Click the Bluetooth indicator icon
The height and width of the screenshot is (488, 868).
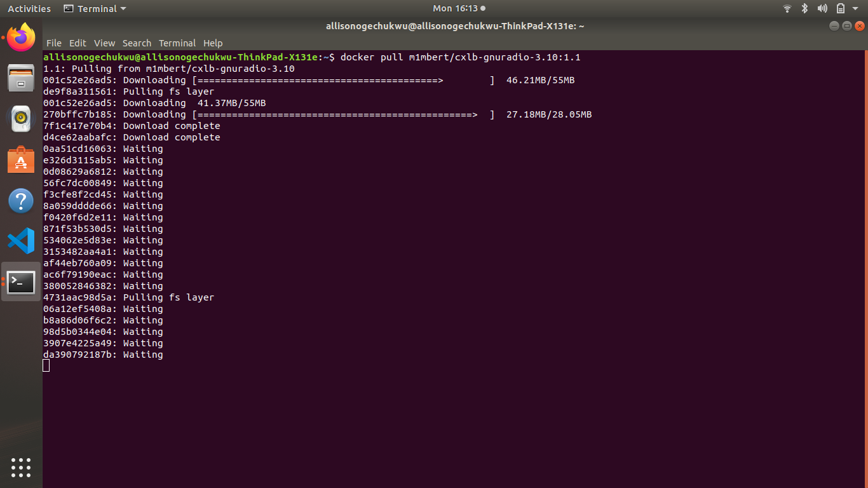coord(804,8)
